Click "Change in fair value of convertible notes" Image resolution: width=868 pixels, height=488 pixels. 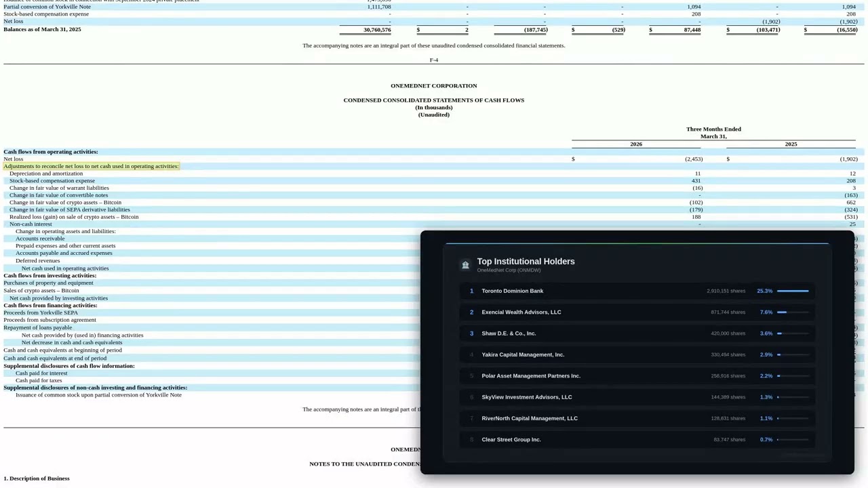58,195
